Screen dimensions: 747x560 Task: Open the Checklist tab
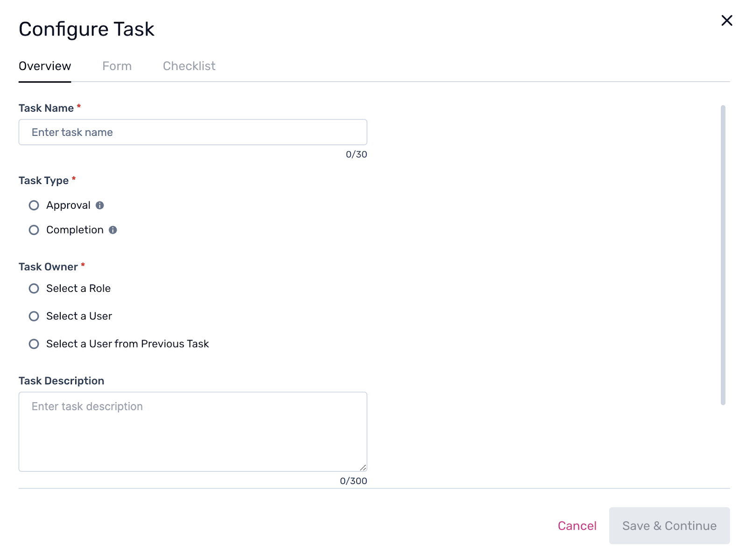(x=189, y=66)
